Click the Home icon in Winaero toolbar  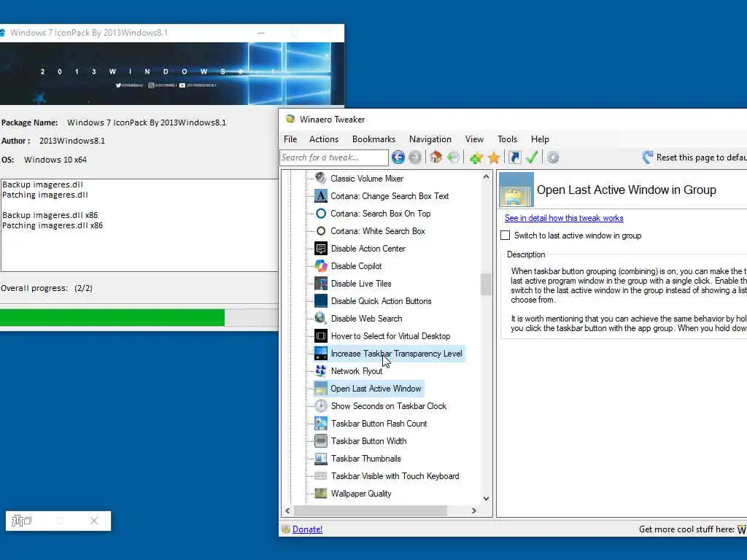click(436, 157)
